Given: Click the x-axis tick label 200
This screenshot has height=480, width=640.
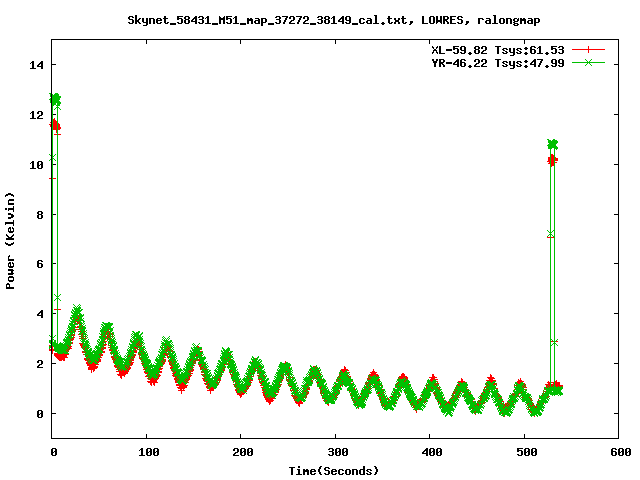Looking at the screenshot, I should (243, 452).
